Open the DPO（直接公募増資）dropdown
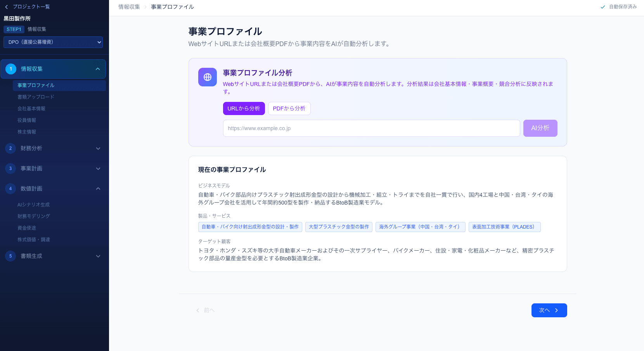This screenshot has height=351, width=644. coord(53,42)
